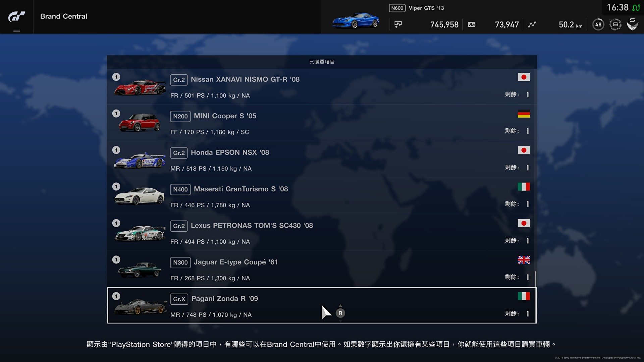
Task: Click the N600 class badge
Action: pyautogui.click(x=397, y=8)
